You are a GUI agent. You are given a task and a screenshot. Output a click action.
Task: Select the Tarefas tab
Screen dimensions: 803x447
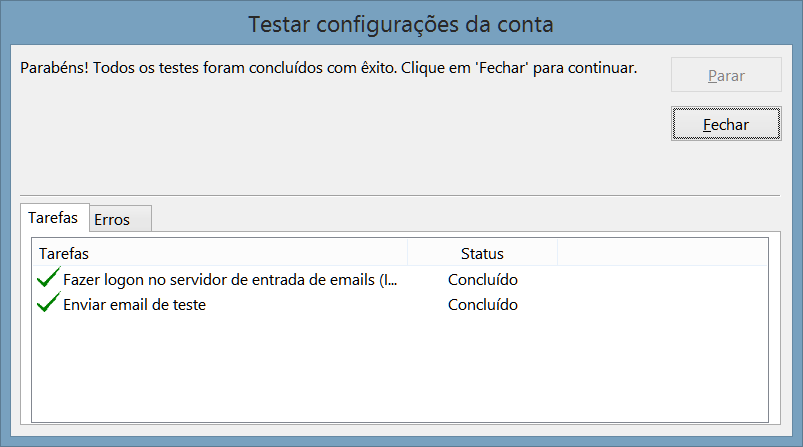tap(53, 217)
